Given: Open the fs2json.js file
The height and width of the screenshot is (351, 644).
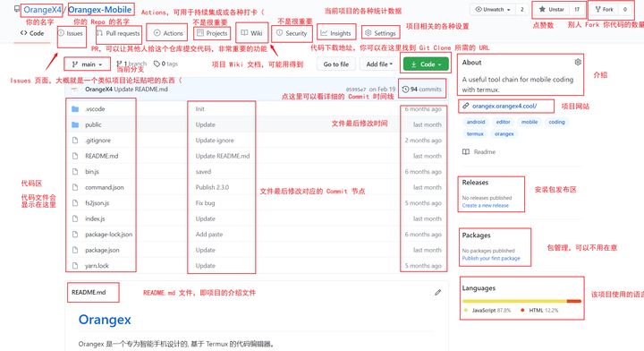Looking at the screenshot, I should pyautogui.click(x=97, y=202).
